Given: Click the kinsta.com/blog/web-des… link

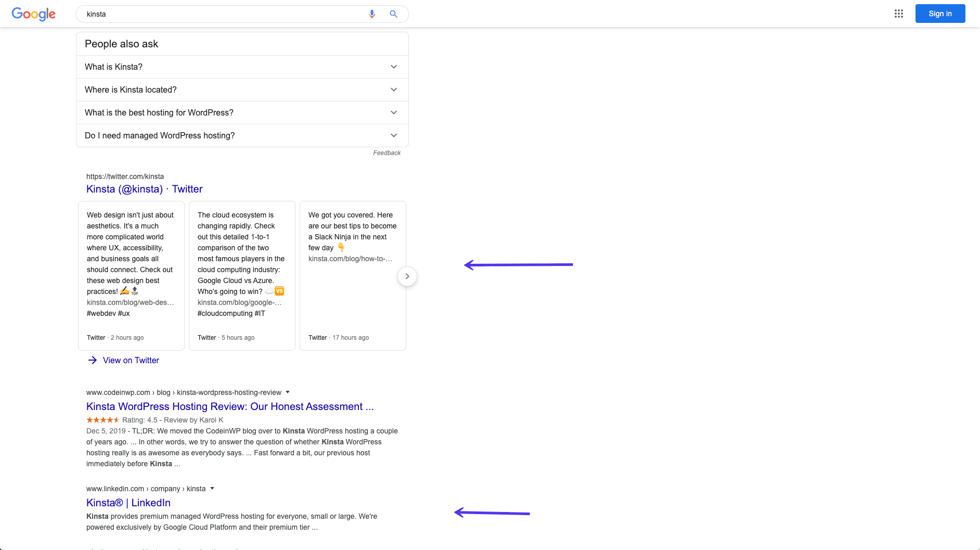Looking at the screenshot, I should pyautogui.click(x=131, y=302).
